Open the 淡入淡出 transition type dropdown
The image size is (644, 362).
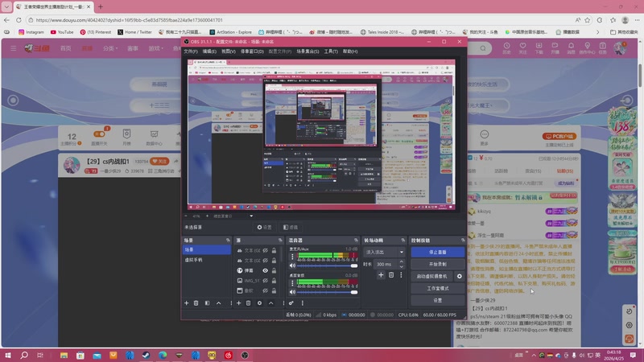click(385, 252)
